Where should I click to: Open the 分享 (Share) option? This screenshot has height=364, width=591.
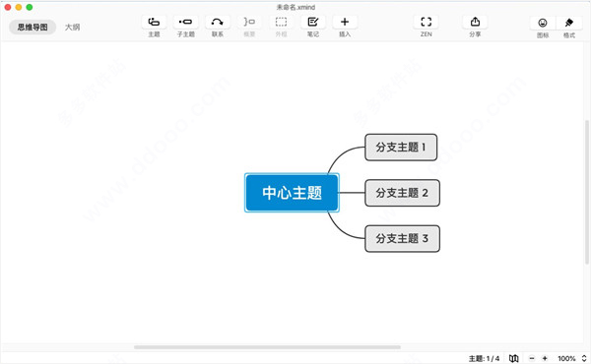475,23
